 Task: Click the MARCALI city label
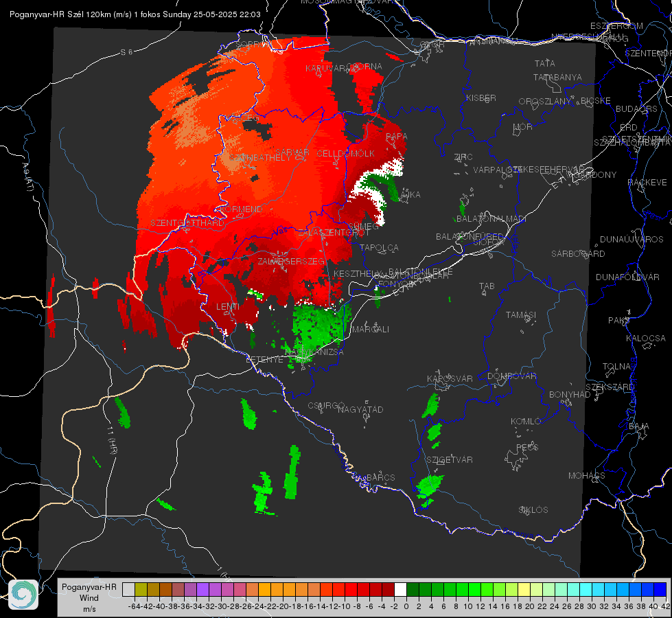370,330
